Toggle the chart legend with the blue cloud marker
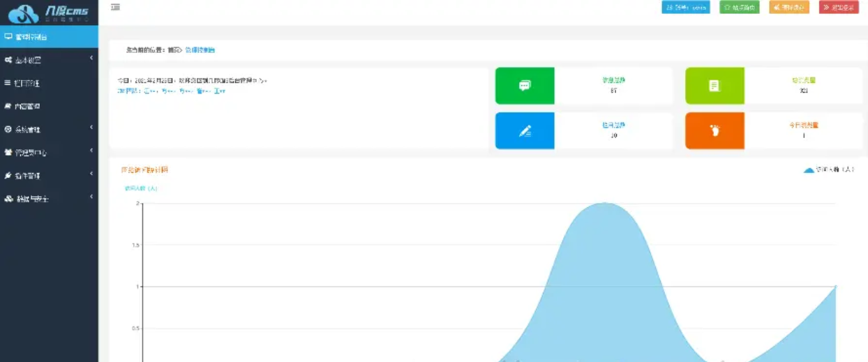Viewport: 868px width, 362px height. point(828,169)
